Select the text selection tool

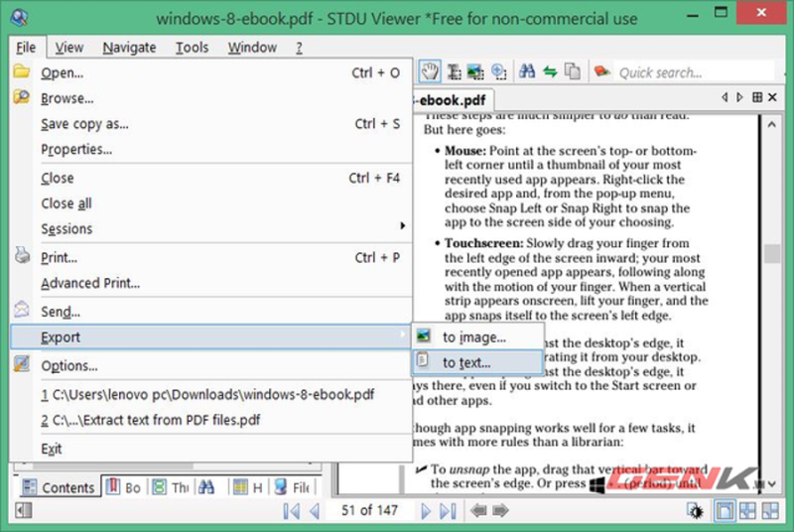coord(455,71)
